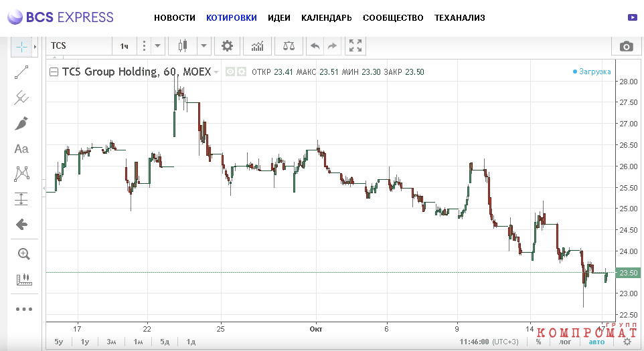This screenshot has width=644, height=351.
Task: Open the СООБЩЕСТВО menu item
Action: 393,17
